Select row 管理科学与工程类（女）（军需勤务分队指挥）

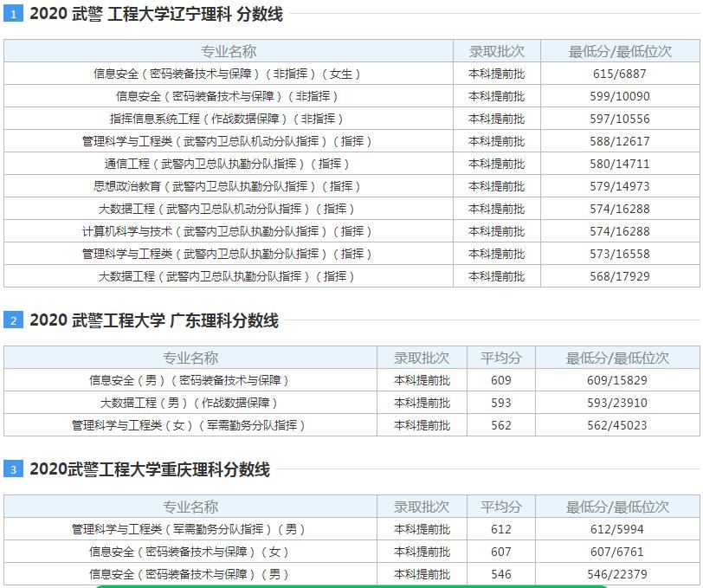tap(351, 425)
